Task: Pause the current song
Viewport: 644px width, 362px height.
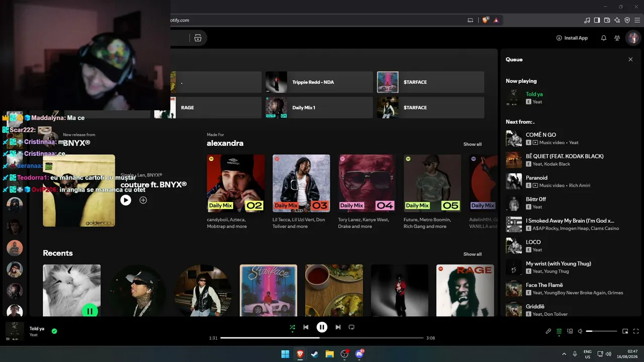Action: 322,327
